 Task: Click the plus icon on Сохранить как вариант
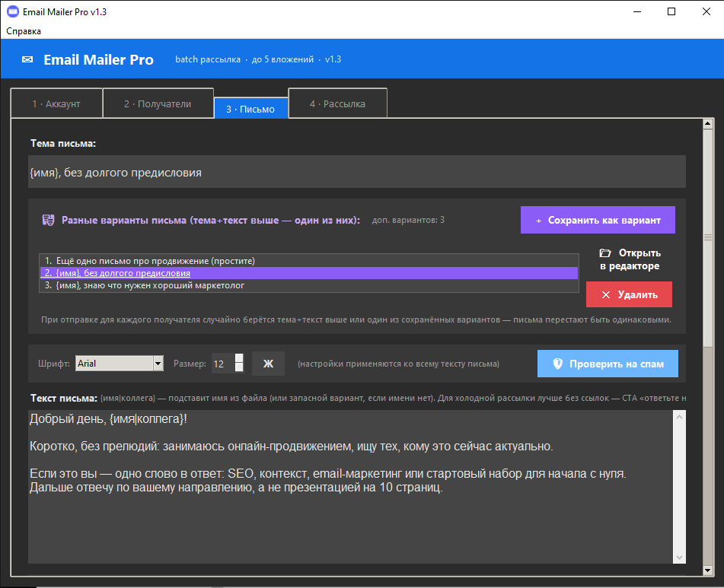tap(538, 221)
